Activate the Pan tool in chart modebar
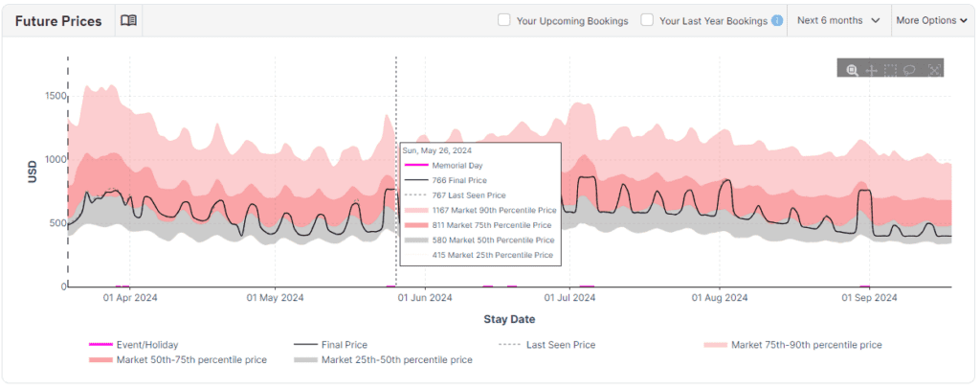The width and height of the screenshot is (980, 389). [x=872, y=69]
